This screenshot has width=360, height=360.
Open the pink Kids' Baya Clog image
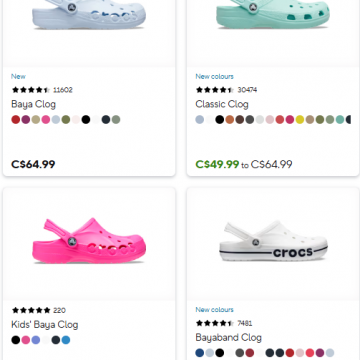coord(89,241)
